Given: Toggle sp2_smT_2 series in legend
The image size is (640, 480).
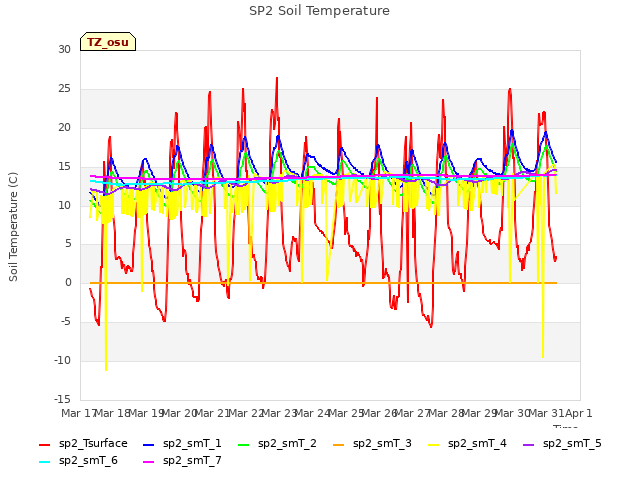Looking at the screenshot, I should (x=277, y=444).
